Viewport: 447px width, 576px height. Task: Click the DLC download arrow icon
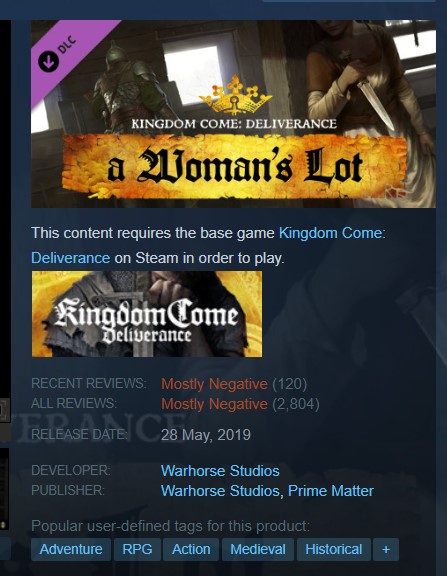click(48, 61)
